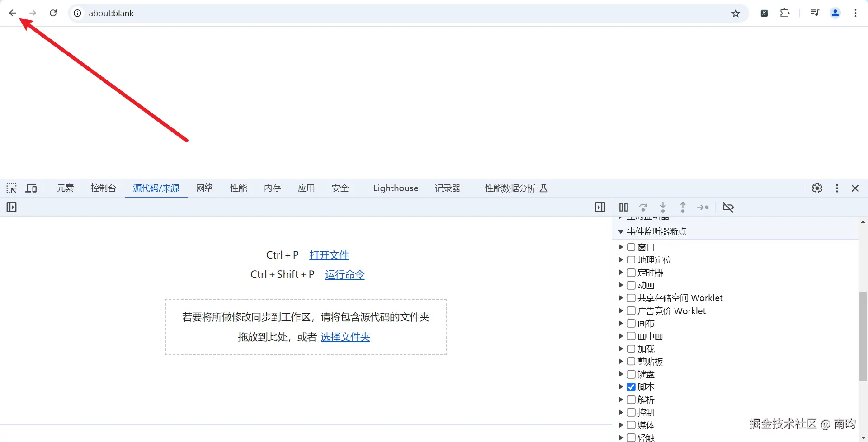868x442 pixels.
Task: Switch to the 网络 panel tab
Action: tap(204, 188)
